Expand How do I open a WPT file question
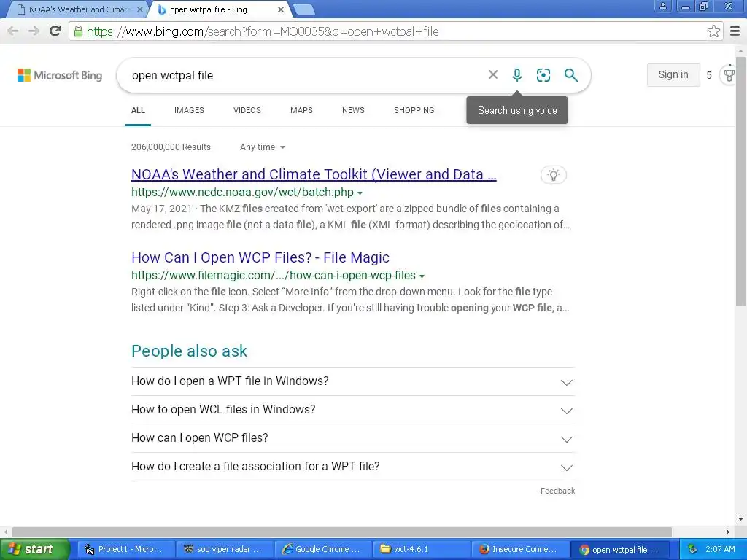This screenshot has height=560, width=747. pyautogui.click(x=353, y=381)
